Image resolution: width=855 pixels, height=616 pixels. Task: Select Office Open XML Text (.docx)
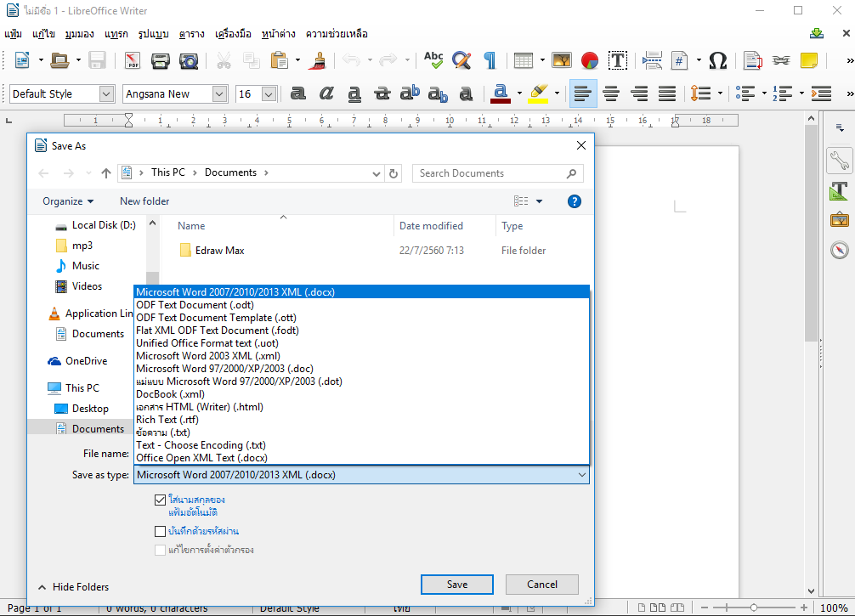coord(361,458)
